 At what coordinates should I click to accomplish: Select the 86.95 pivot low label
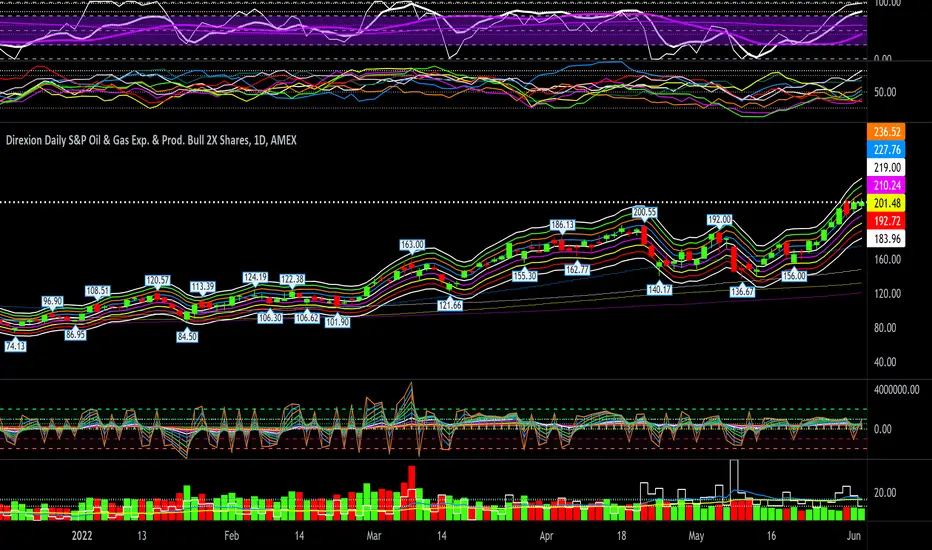75,335
